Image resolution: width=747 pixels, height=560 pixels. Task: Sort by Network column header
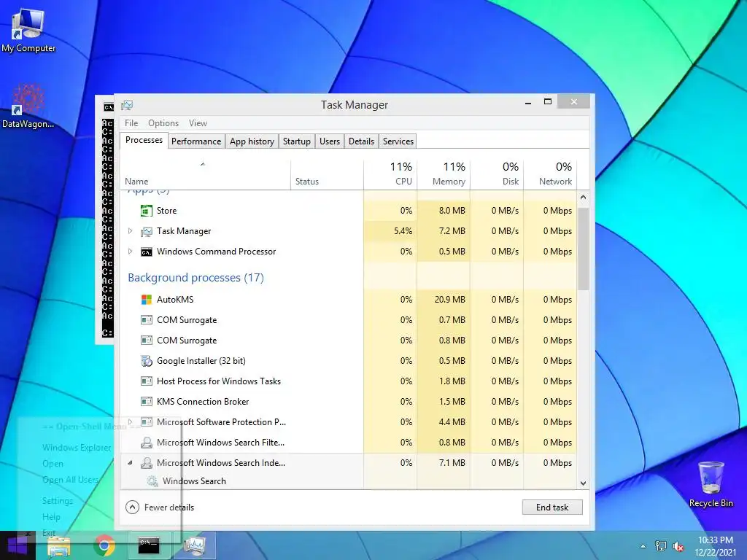550,175
